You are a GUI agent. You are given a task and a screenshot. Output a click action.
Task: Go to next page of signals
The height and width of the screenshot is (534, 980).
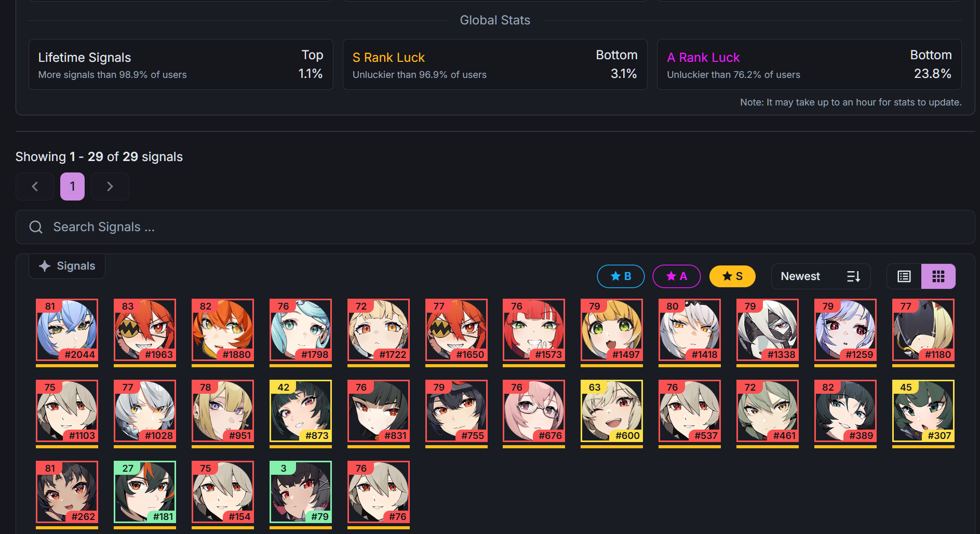point(110,186)
